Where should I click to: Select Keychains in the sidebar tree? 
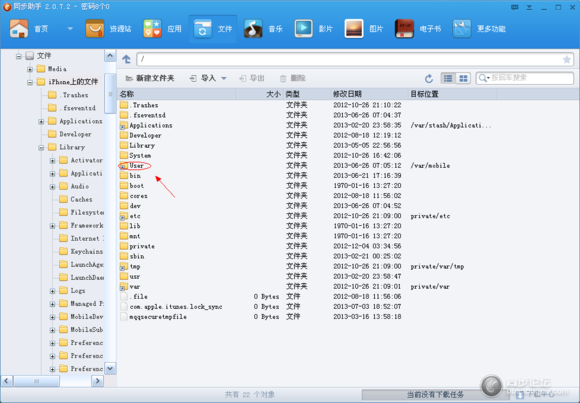tap(81, 251)
